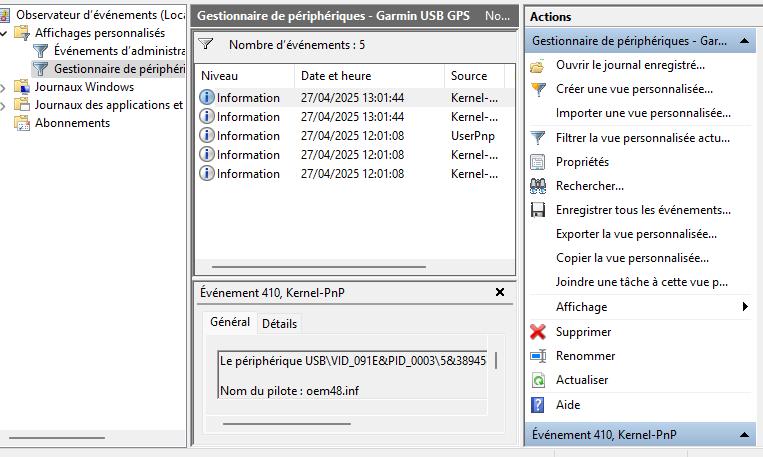The image size is (763, 457).
Task: Click the Actualiser action
Action: pos(582,380)
